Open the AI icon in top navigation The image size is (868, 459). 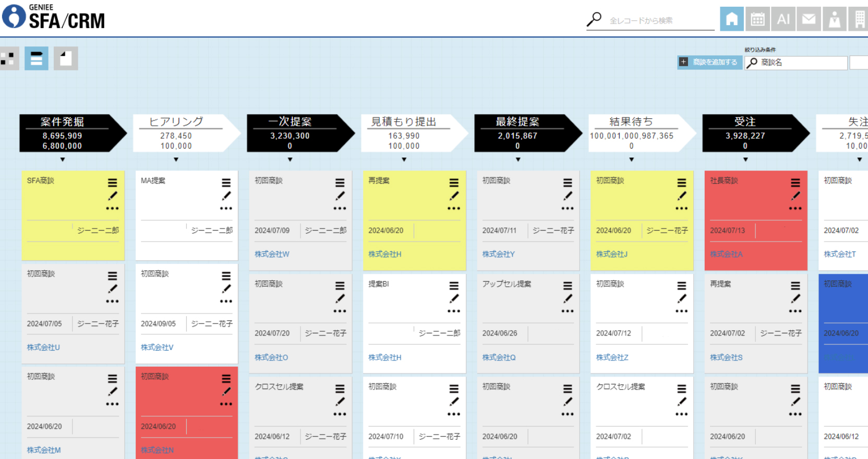[x=783, y=19]
